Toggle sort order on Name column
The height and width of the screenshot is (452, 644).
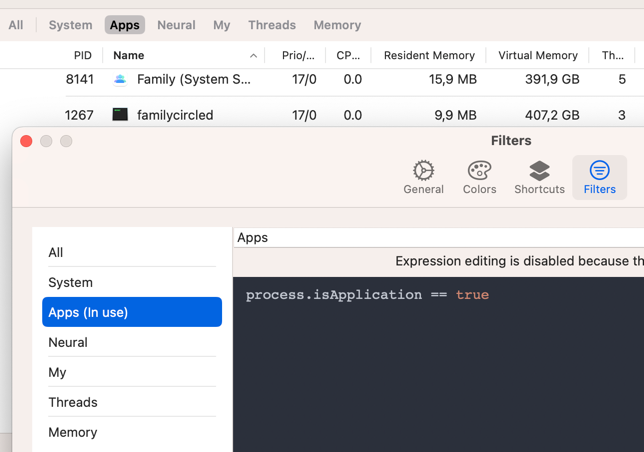(184, 55)
